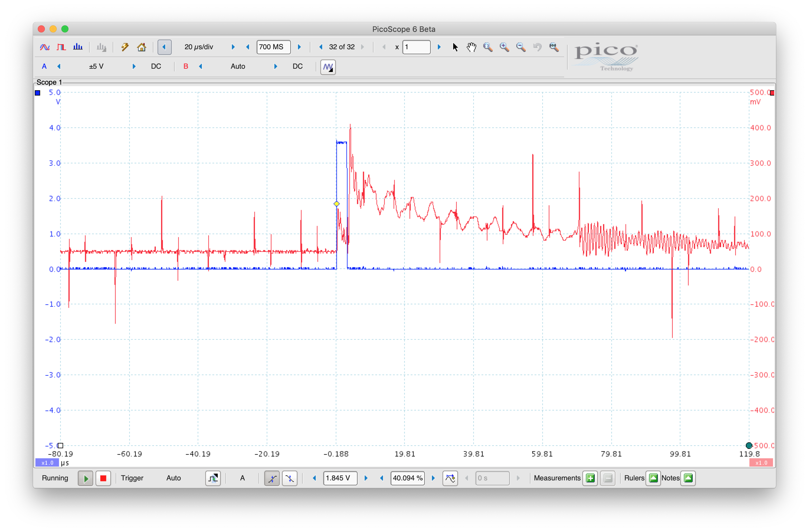The image size is (809, 532).
Task: Add a measurement with plus icon
Action: [x=590, y=478]
